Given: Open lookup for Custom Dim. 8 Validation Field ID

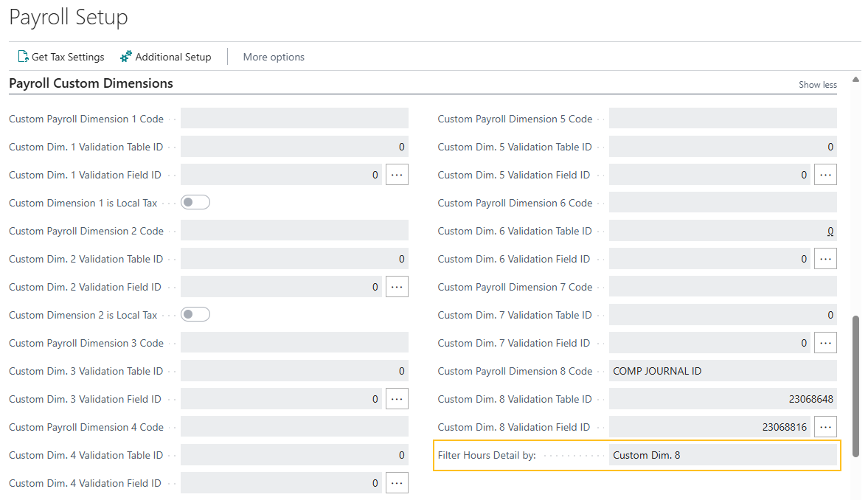Looking at the screenshot, I should tap(825, 426).
